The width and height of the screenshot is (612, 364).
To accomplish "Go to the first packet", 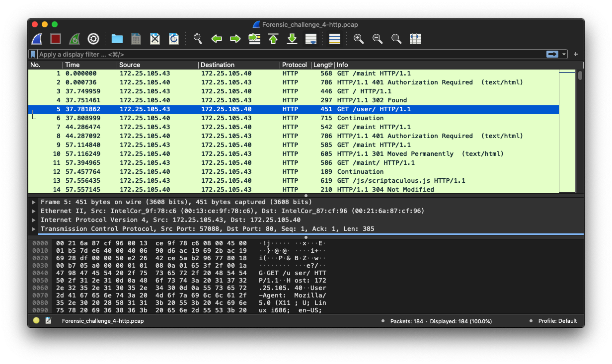I will coord(273,39).
